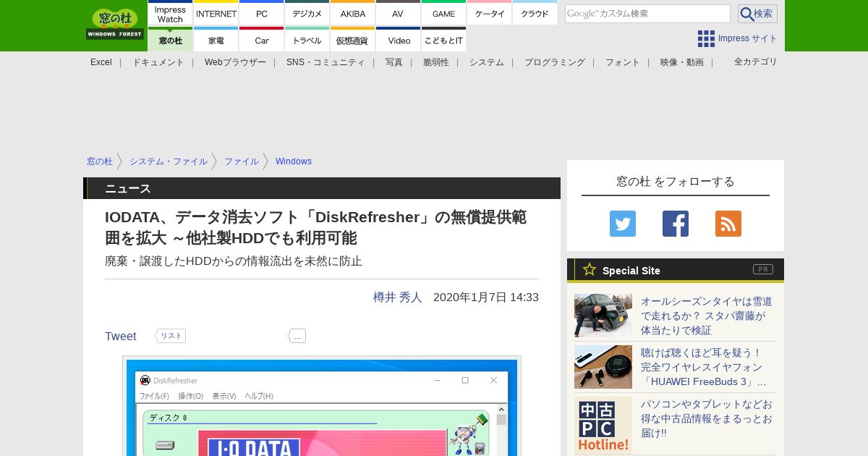Viewport: 868px width, 456px height.
Task: Open the 家電 tab
Action: click(216, 40)
